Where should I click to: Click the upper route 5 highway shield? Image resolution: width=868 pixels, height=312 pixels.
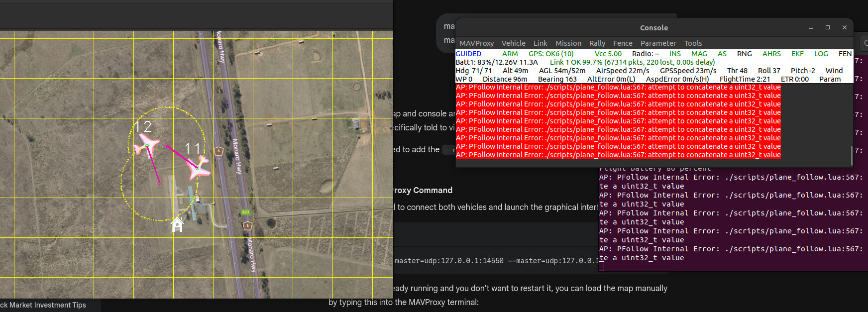coord(218,151)
